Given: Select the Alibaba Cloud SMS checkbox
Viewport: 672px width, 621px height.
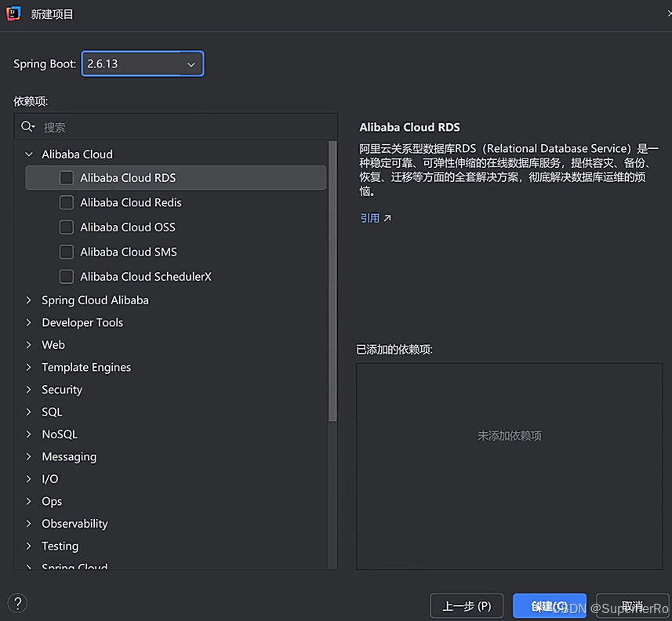Looking at the screenshot, I should [67, 252].
